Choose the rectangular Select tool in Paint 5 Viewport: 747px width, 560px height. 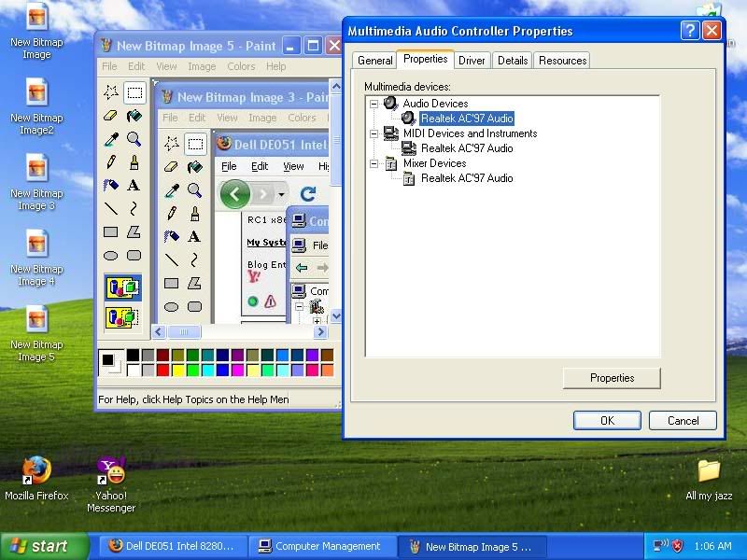pos(134,91)
